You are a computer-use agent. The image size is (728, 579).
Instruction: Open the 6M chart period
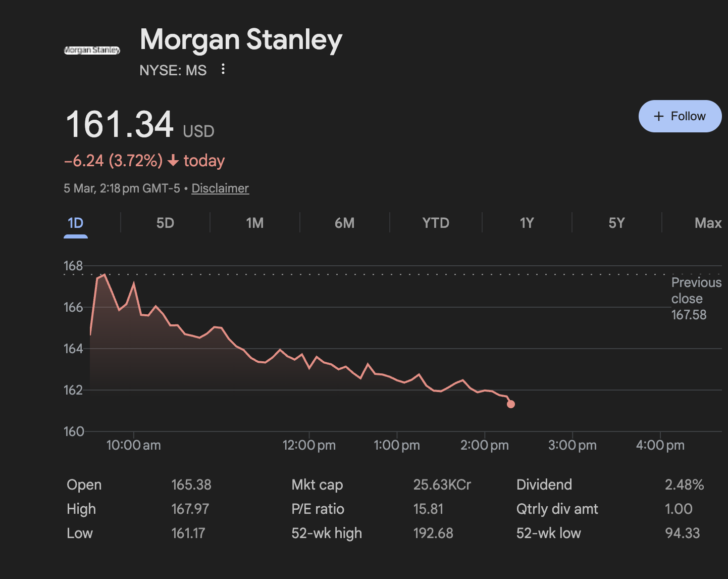[x=345, y=223]
